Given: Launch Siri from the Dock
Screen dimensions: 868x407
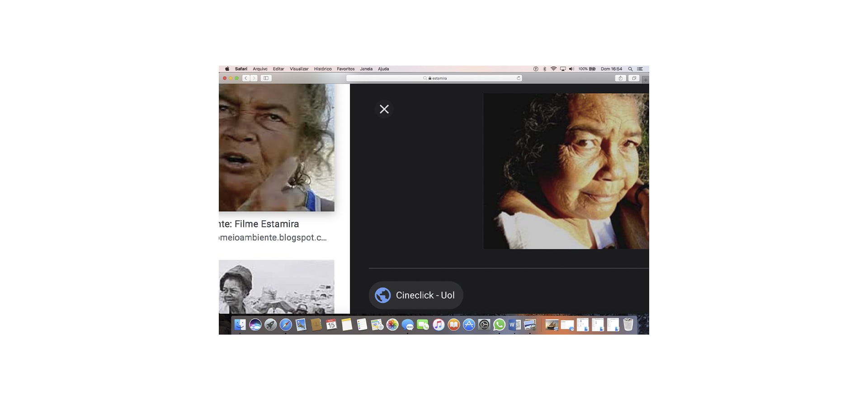Looking at the screenshot, I should [255, 325].
